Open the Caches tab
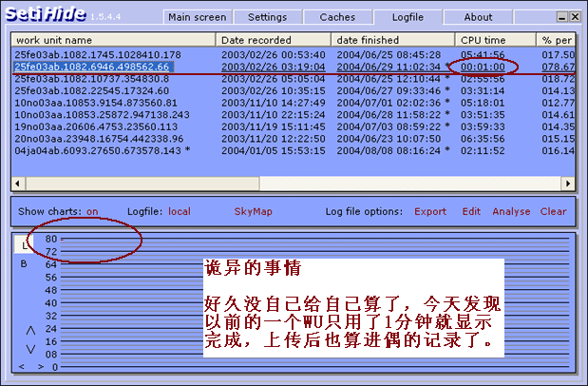Viewport: 588px width, 386px height. click(337, 17)
